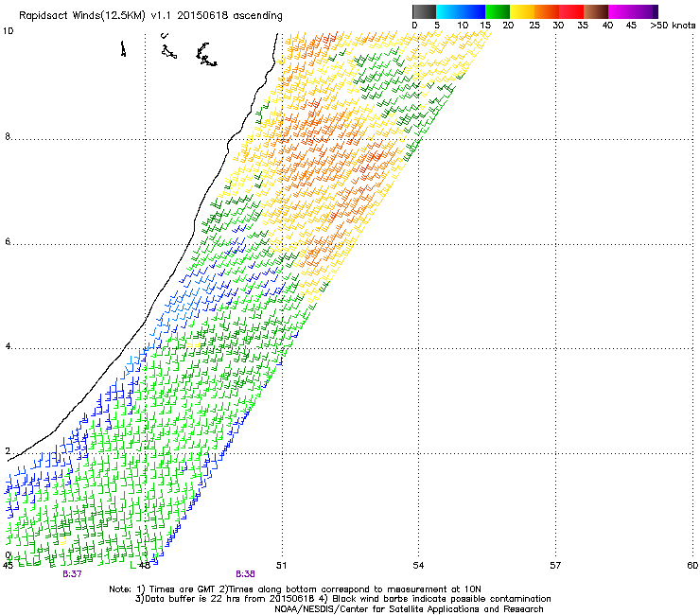The image size is (700, 615).
Task: Click the orange 25-30 knots color swatch
Action: click(547, 11)
